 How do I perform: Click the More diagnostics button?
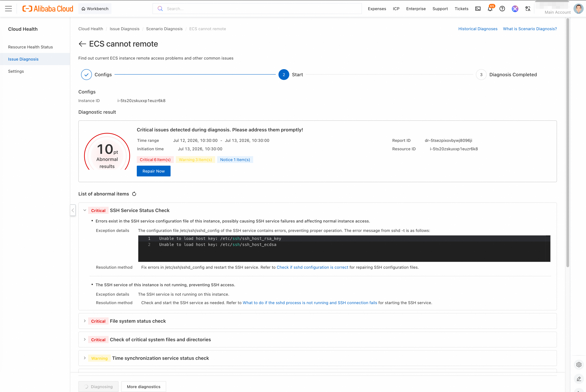point(144,386)
